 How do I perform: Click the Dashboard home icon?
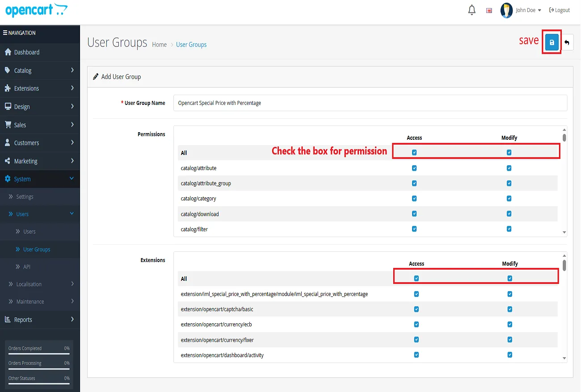coord(8,52)
